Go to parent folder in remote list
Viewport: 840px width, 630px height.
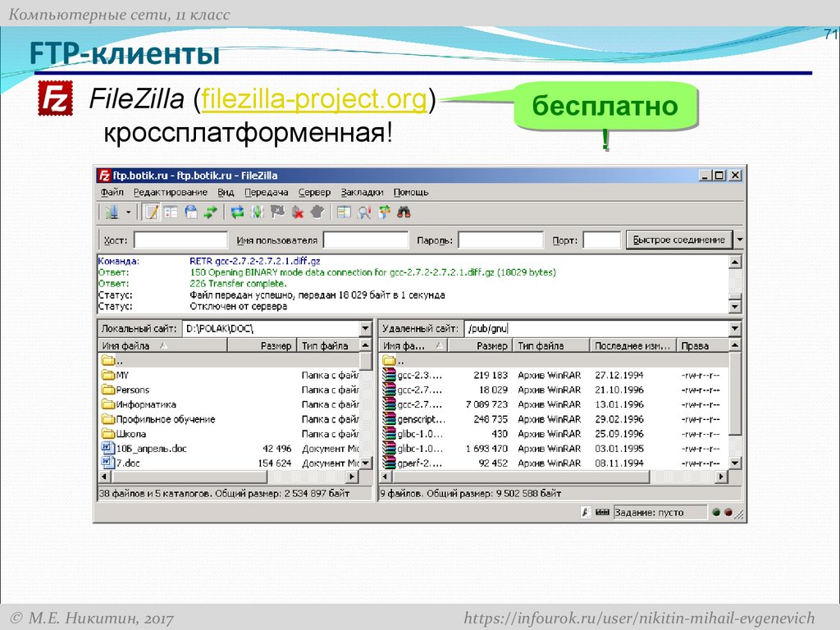coord(555,360)
